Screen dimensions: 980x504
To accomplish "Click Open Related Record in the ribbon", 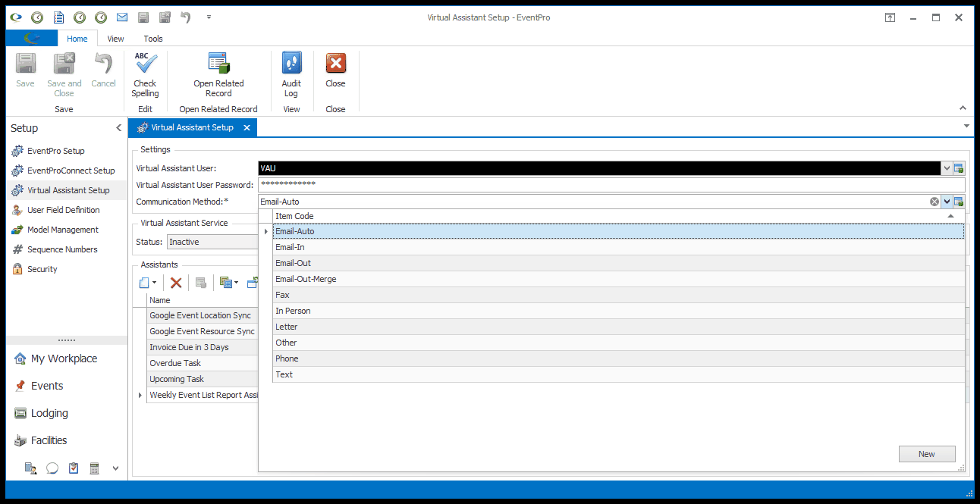I will coord(218,74).
